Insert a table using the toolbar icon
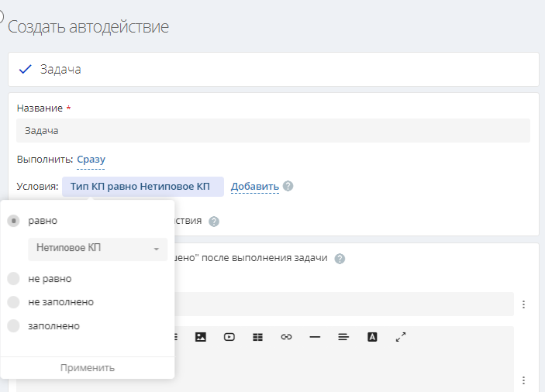This screenshot has height=392, width=545. (x=257, y=337)
